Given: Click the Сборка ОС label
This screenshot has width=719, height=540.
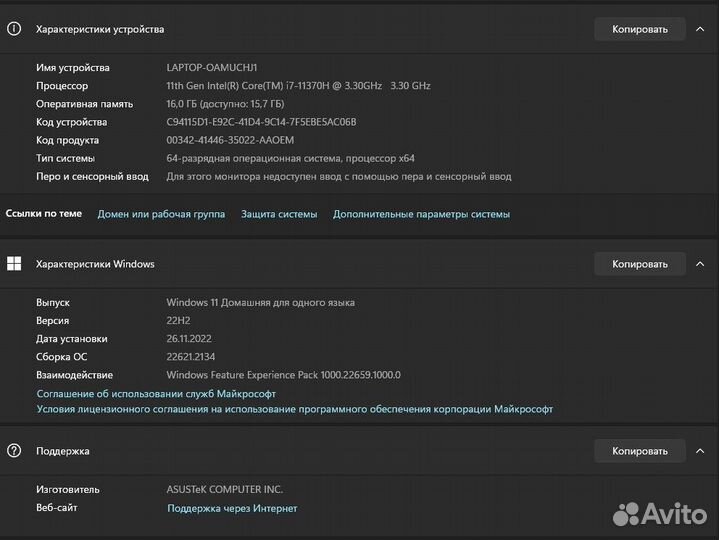Looking at the screenshot, I should pyautogui.click(x=61, y=357).
